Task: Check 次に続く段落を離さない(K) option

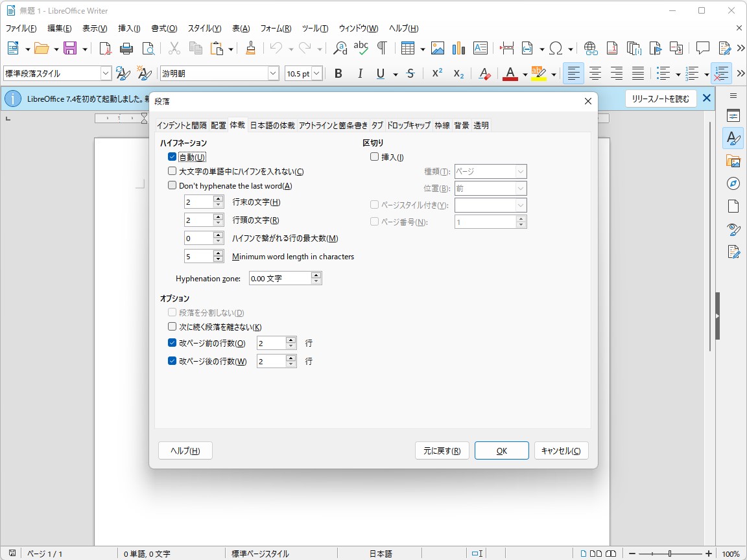Action: (172, 327)
